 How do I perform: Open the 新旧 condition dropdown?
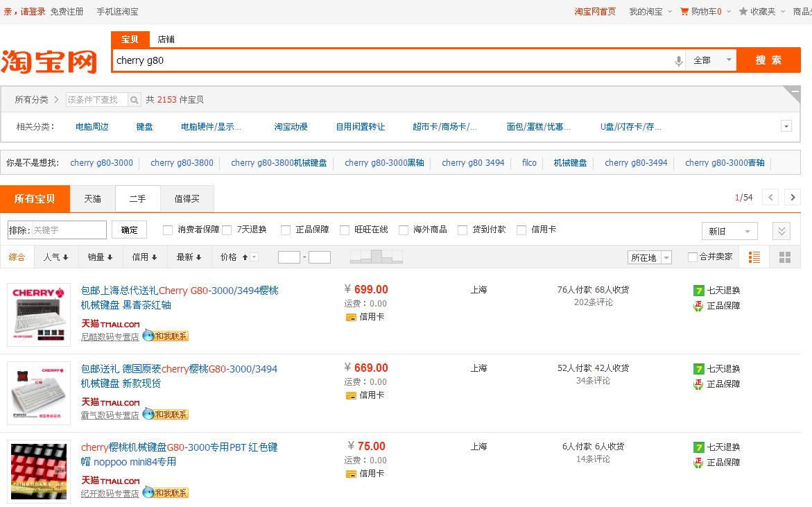[729, 231]
